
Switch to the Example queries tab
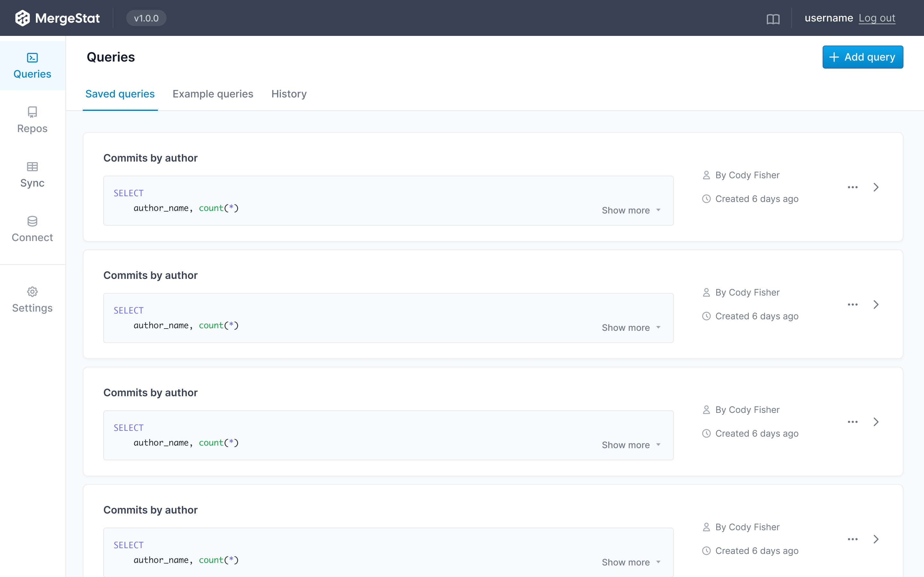pos(213,94)
